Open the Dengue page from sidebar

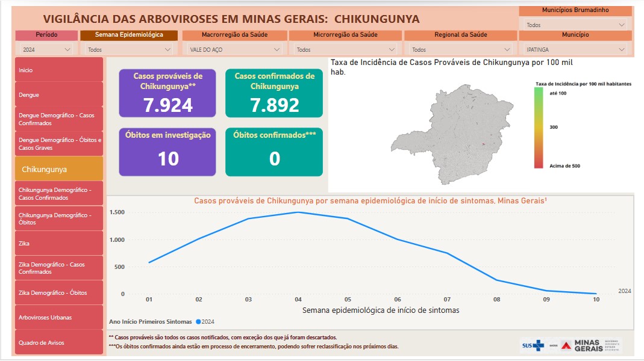coord(58,94)
